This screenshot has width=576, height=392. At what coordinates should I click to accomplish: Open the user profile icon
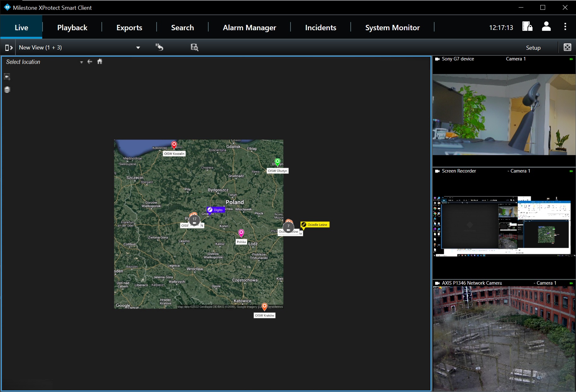[x=546, y=26]
